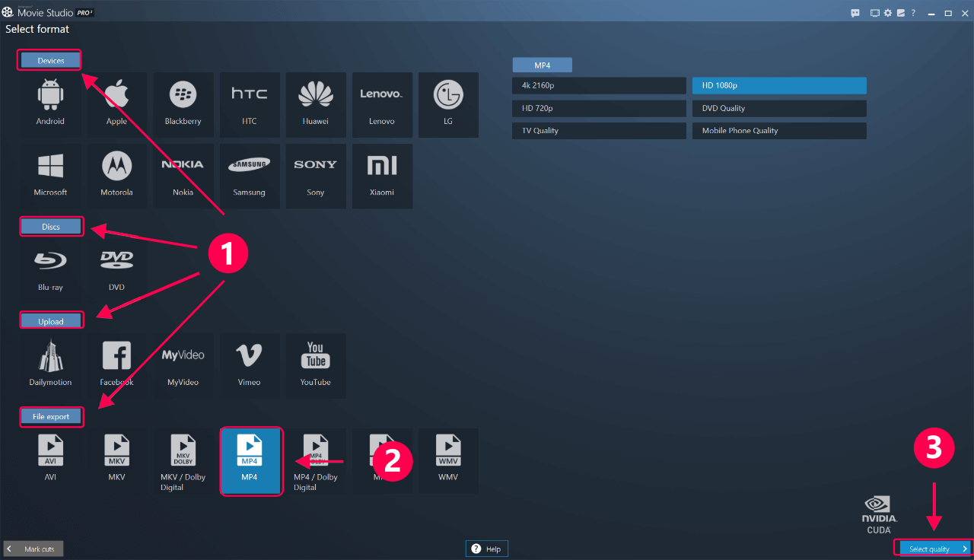Select the Blackberry device tile

pos(183,105)
